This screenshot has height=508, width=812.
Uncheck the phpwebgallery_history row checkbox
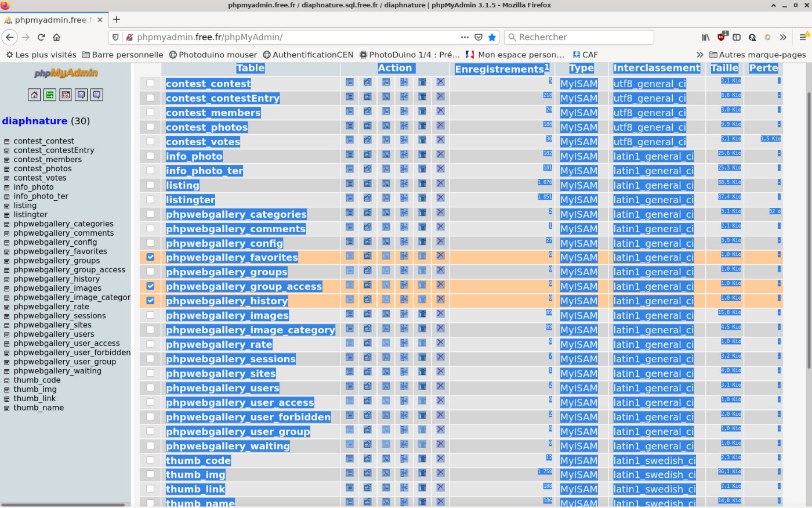150,300
